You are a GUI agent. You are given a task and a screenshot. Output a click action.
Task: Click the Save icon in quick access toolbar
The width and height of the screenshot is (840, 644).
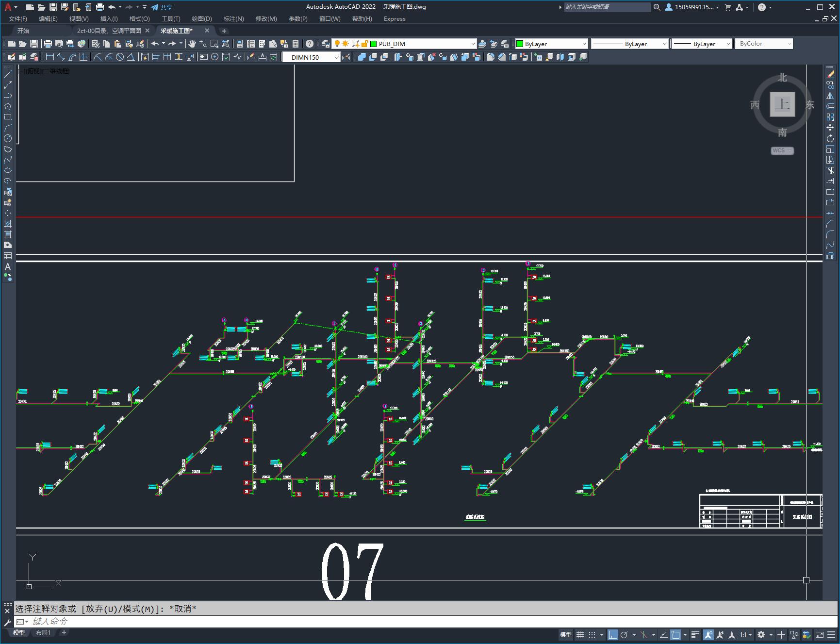point(53,7)
